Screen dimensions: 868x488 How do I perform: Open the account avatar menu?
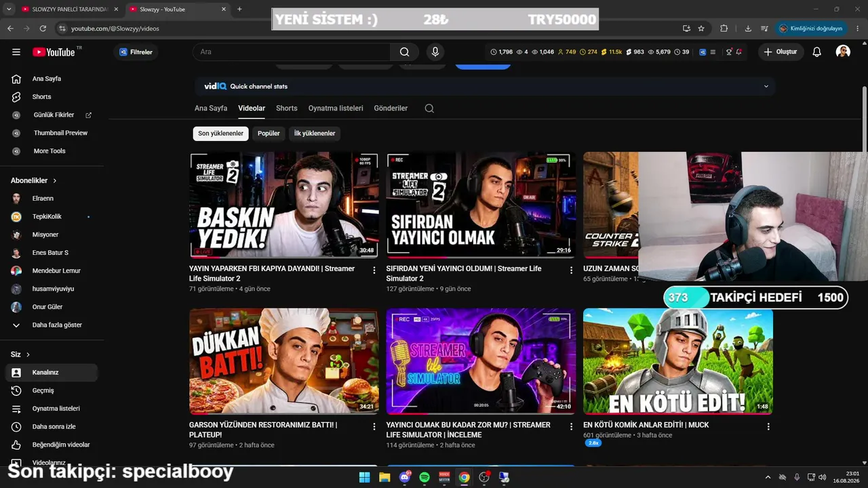tap(843, 52)
